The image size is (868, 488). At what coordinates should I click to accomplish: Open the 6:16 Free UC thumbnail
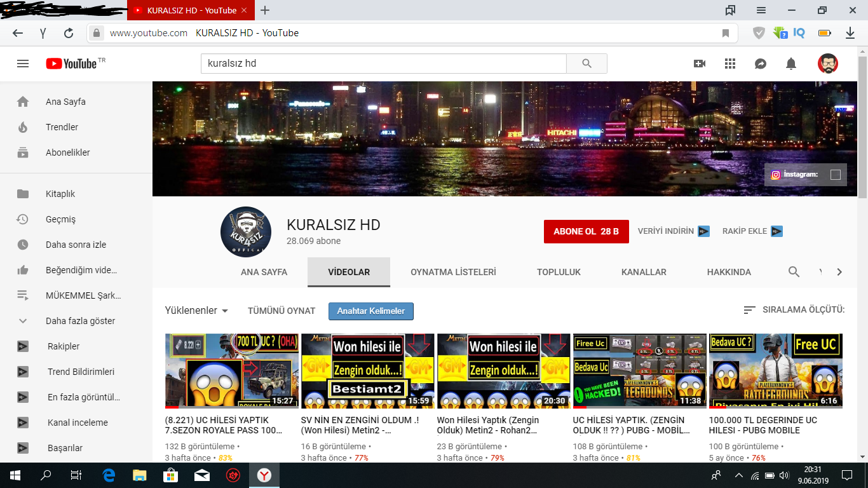pos(775,371)
